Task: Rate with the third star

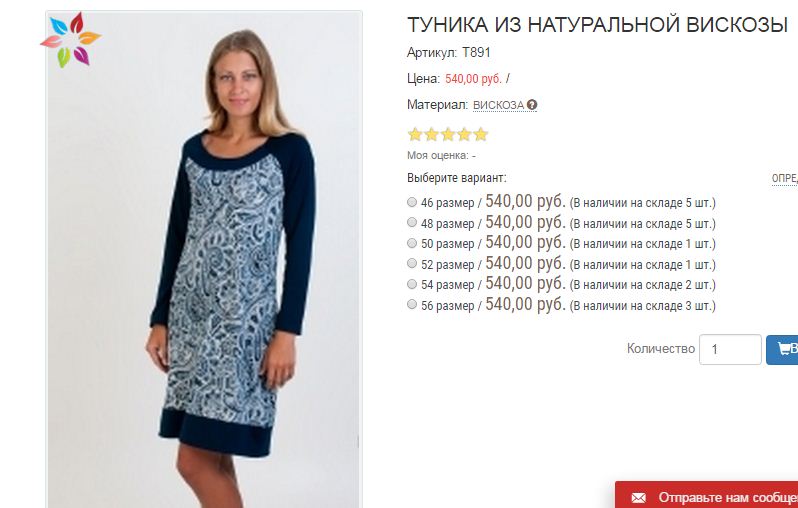Action: coord(448,134)
